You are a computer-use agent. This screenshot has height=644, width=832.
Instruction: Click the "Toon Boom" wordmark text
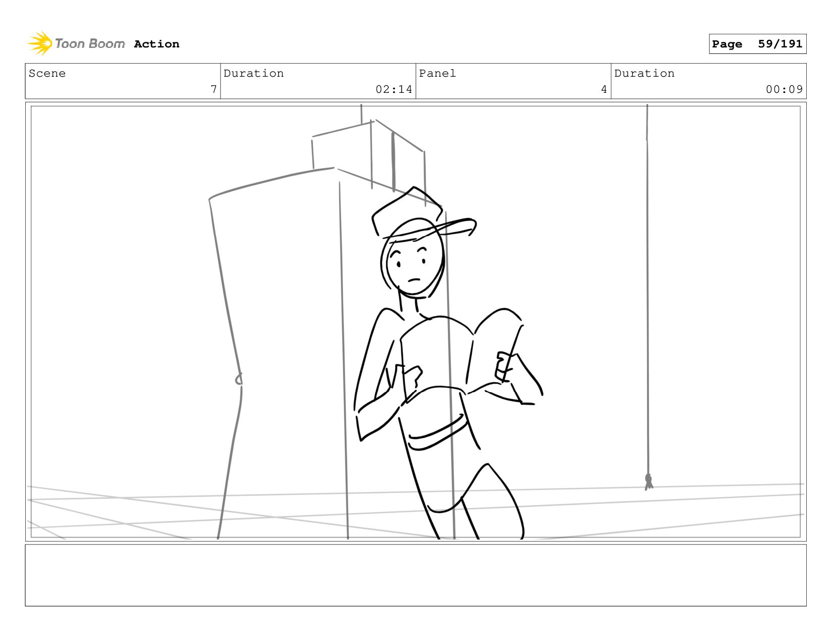point(90,44)
